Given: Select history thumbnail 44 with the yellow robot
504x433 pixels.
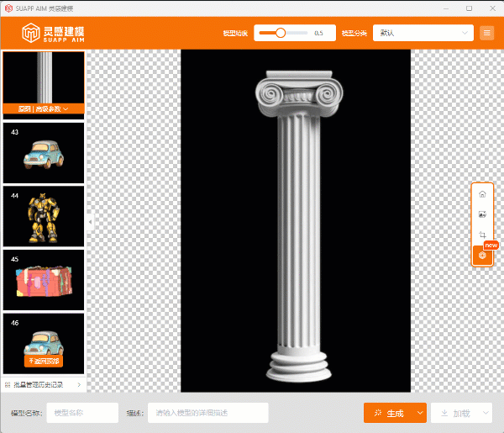Looking at the screenshot, I should pos(44,216).
